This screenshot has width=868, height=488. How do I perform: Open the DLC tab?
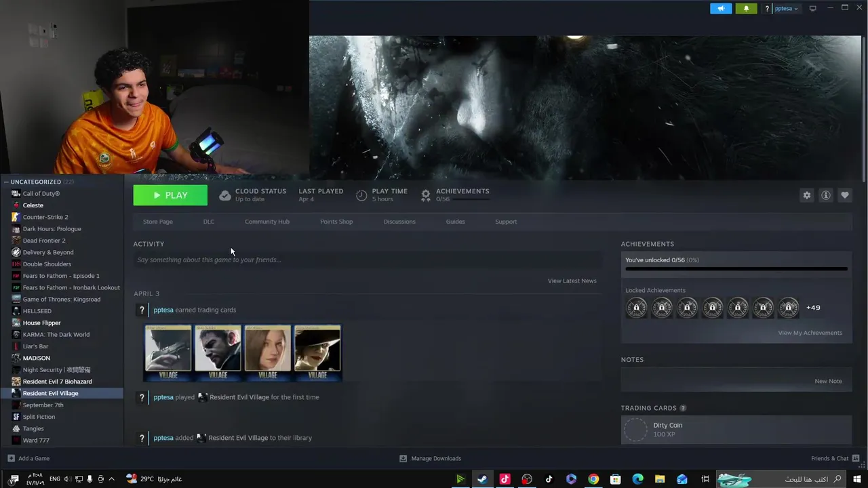pos(209,222)
